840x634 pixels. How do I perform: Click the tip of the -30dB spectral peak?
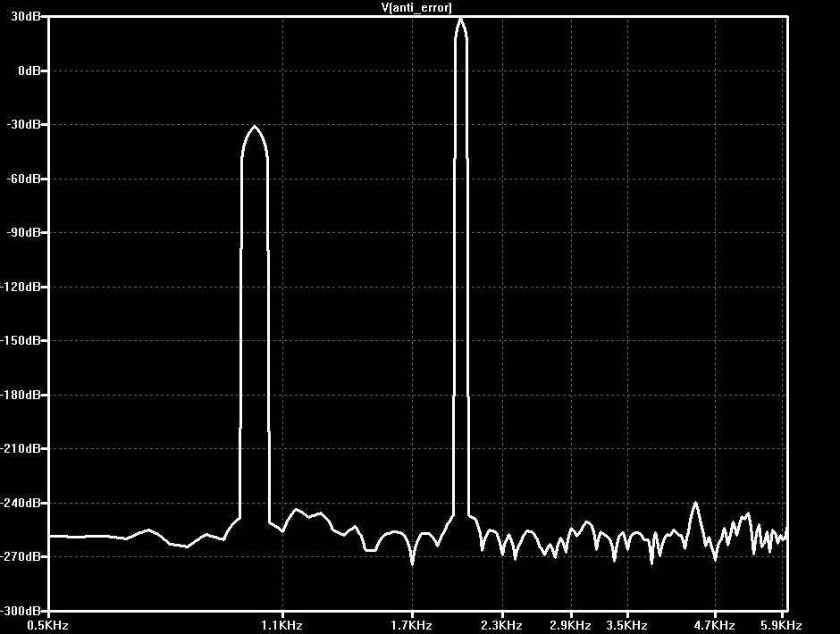[255, 127]
